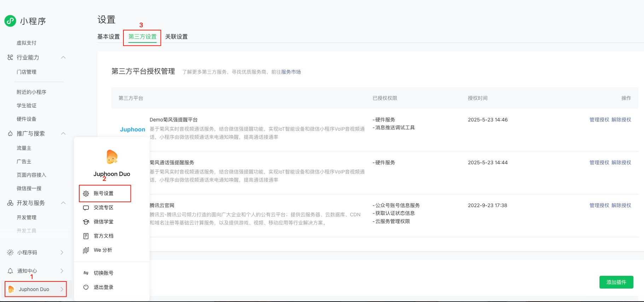Viewport: 644px width, 302px height.
Task: Open 广告主 in the sidebar
Action: coord(24,161)
